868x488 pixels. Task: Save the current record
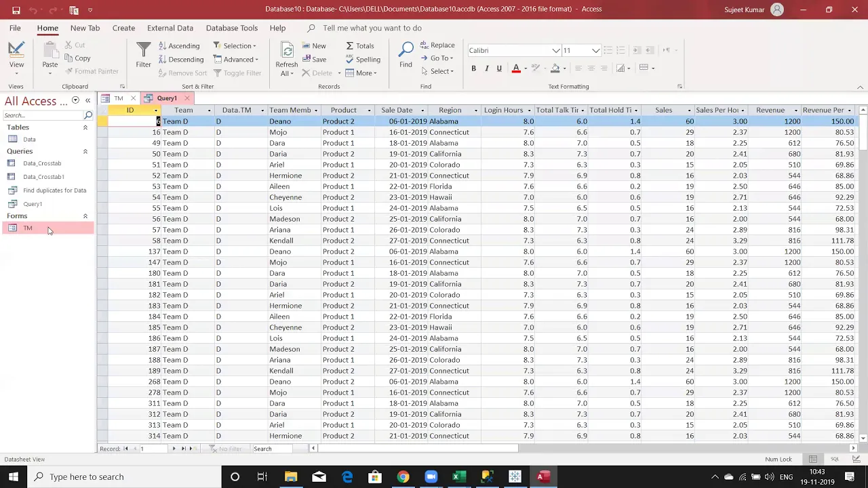coord(314,59)
